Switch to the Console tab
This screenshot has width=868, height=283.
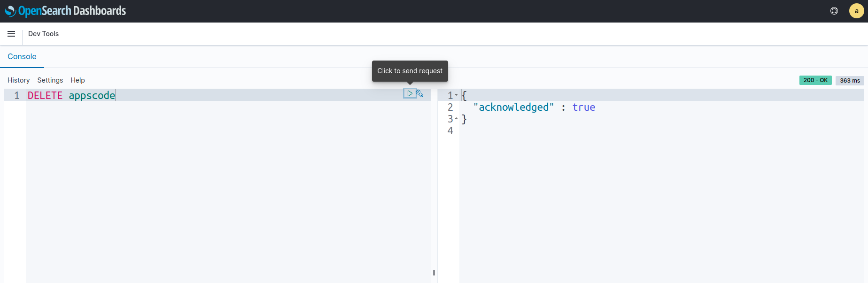pos(22,56)
